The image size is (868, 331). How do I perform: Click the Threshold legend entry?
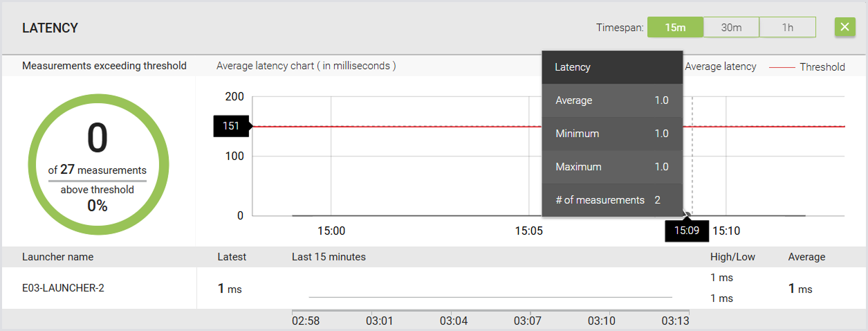pyautogui.click(x=806, y=67)
